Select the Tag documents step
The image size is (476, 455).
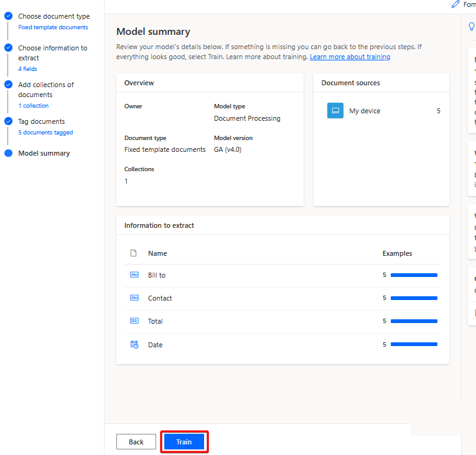[42, 121]
